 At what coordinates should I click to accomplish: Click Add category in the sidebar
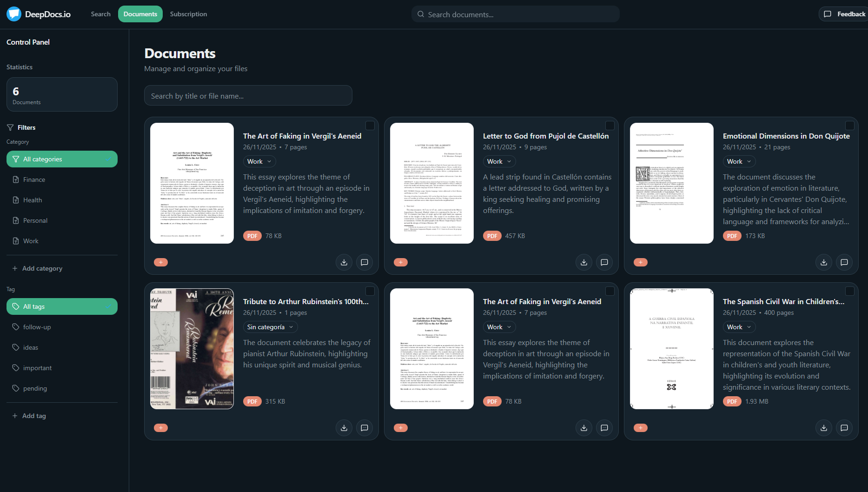(37, 268)
